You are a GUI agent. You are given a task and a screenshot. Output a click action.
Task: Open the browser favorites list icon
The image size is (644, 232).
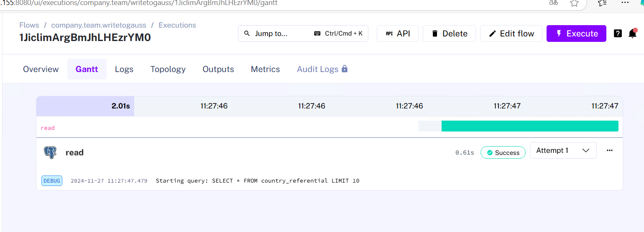point(602,3)
